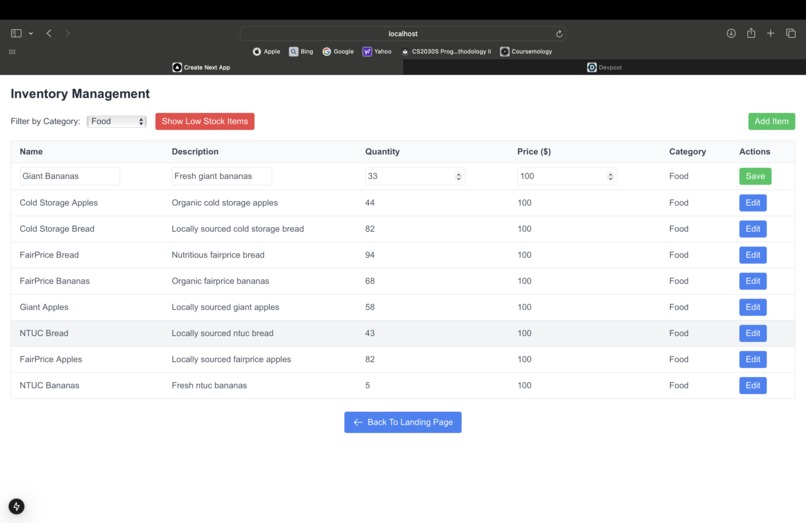This screenshot has width=806, height=523.
Task: Reload page via address bar refresh icon
Action: [559, 34]
